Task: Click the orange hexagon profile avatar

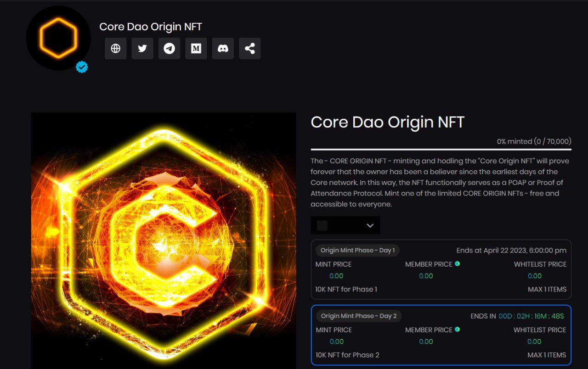Action: pyautogui.click(x=58, y=38)
